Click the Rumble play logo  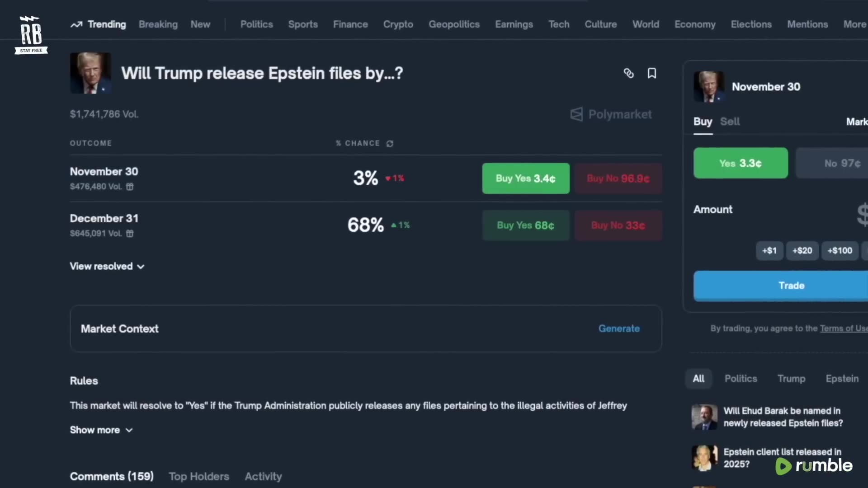tap(783, 466)
